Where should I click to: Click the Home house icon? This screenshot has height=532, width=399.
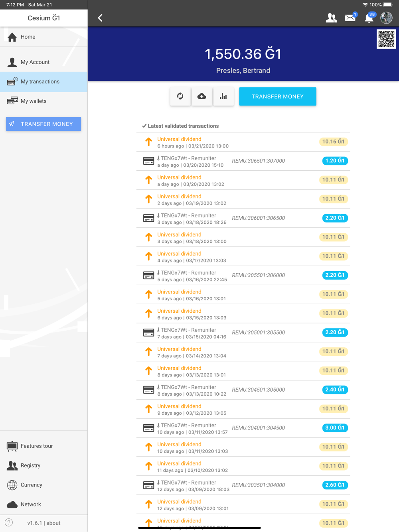pos(12,37)
